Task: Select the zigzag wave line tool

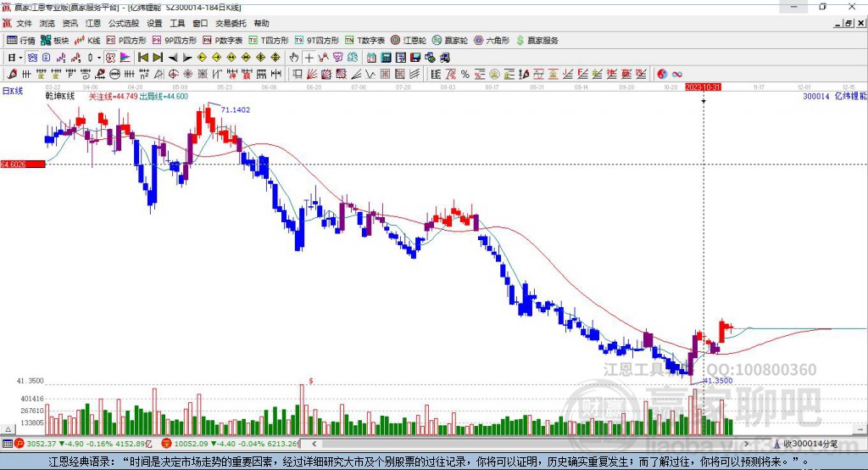Action: coord(370,75)
